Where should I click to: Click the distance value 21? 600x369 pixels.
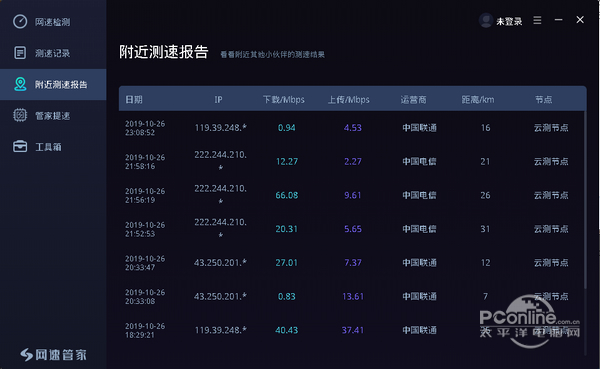[x=485, y=162]
